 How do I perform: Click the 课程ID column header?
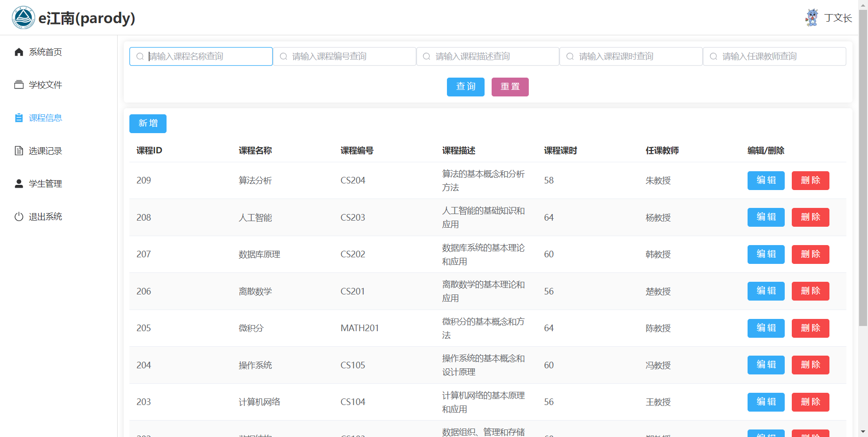tap(149, 151)
